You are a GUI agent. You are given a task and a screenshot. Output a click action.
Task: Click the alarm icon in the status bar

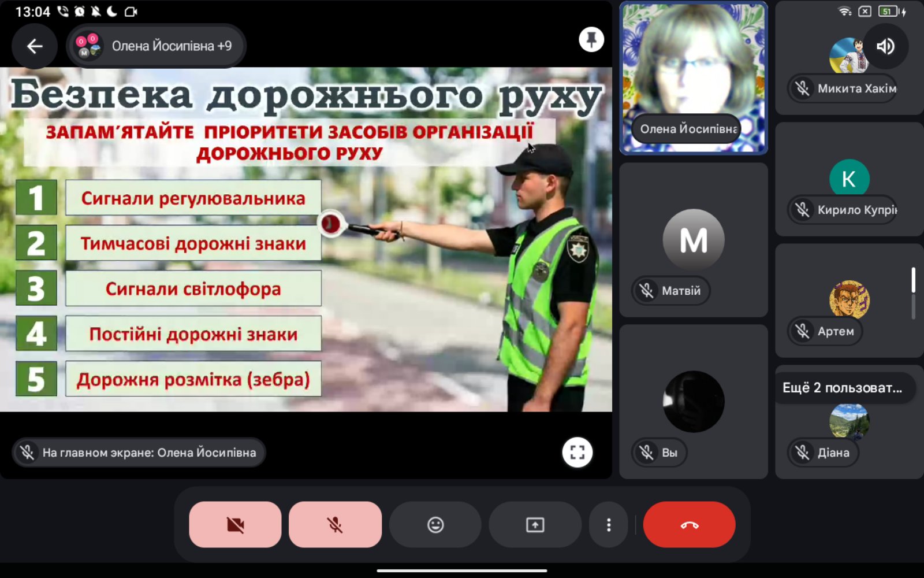click(x=79, y=12)
